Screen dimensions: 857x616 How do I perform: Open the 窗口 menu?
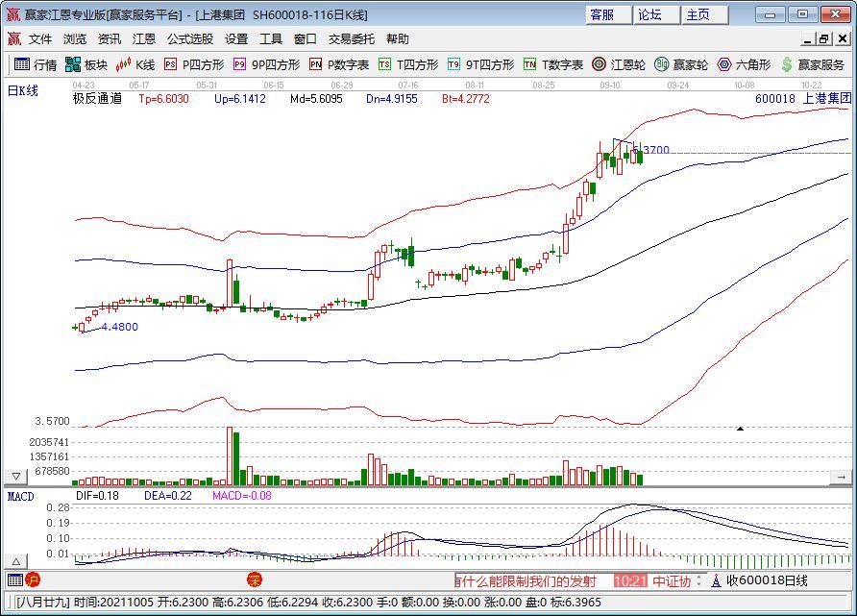[305, 38]
